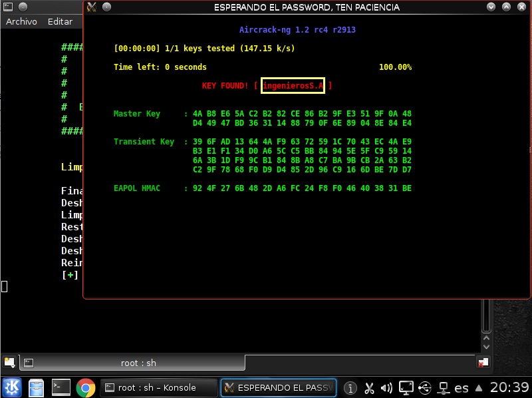The image size is (532, 398).
Task: Minimize the ESPERANDO EL PASSWORD window
Action: [491, 7]
